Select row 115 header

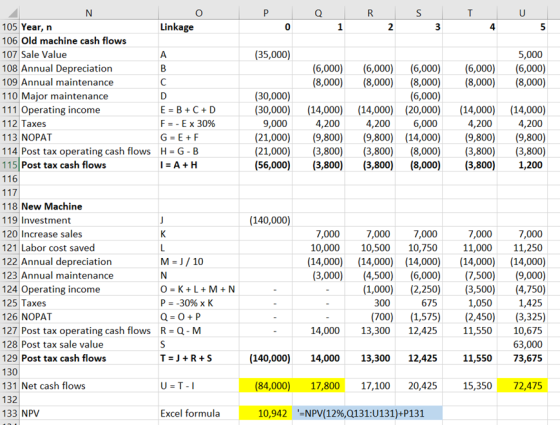pos(10,165)
